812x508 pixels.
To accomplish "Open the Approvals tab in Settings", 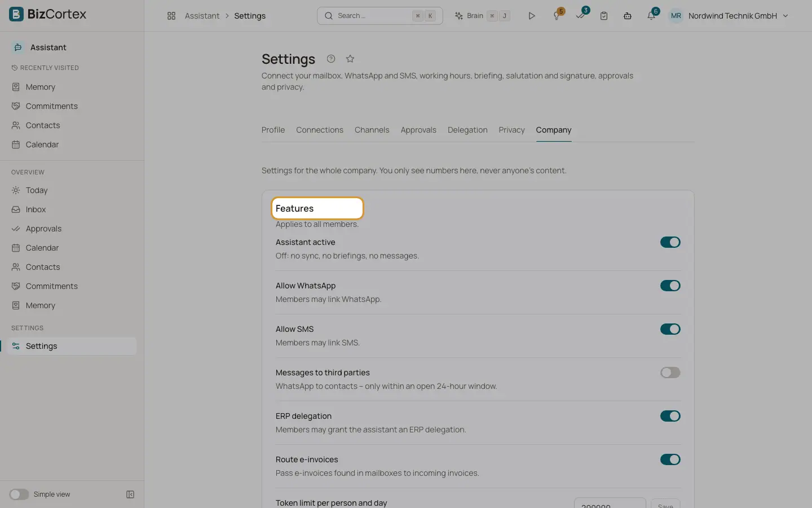I will pyautogui.click(x=418, y=130).
